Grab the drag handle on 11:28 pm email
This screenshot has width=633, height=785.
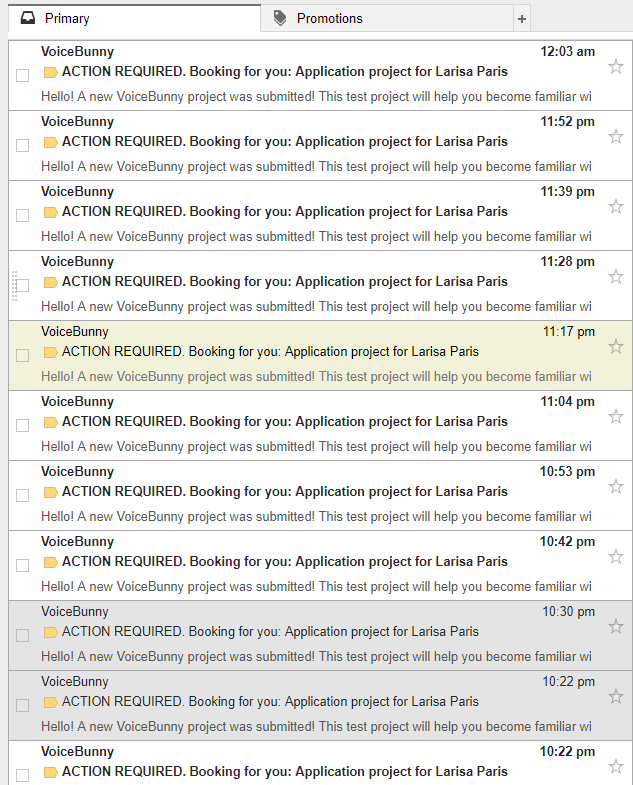point(13,285)
